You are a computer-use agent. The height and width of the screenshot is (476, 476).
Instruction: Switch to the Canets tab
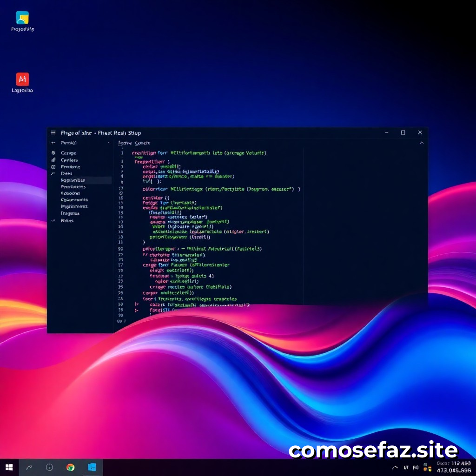click(142, 143)
